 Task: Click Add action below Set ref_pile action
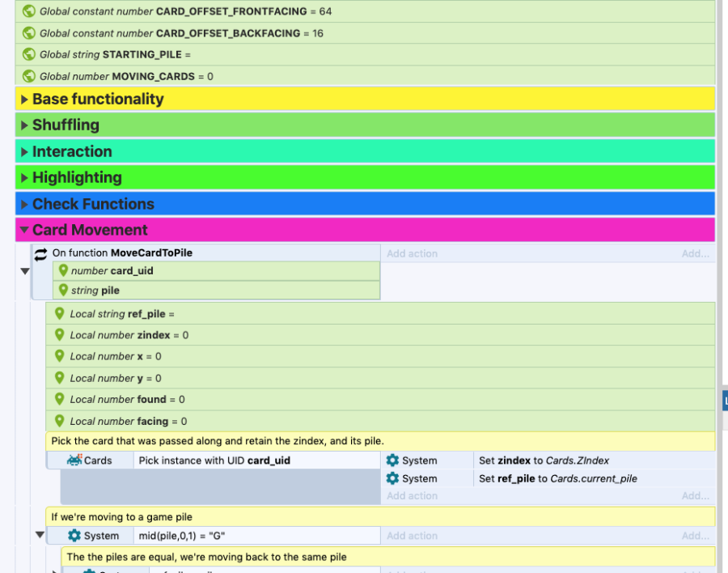(x=412, y=495)
